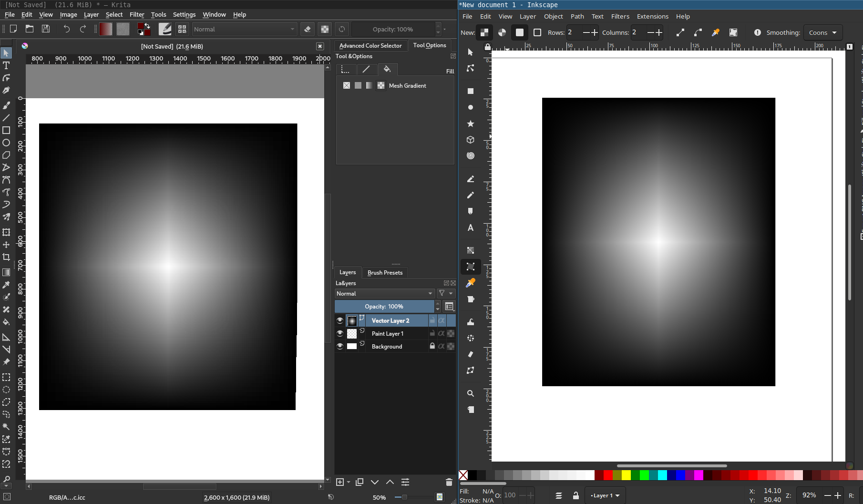
Task: Select the Spiral tool in Inkscape
Action: [x=470, y=155]
